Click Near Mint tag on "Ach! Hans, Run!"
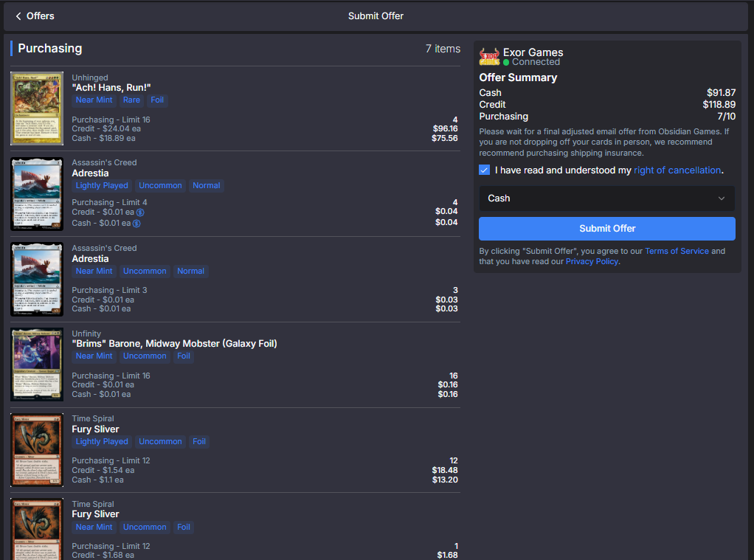Image resolution: width=754 pixels, height=560 pixels. [94, 100]
